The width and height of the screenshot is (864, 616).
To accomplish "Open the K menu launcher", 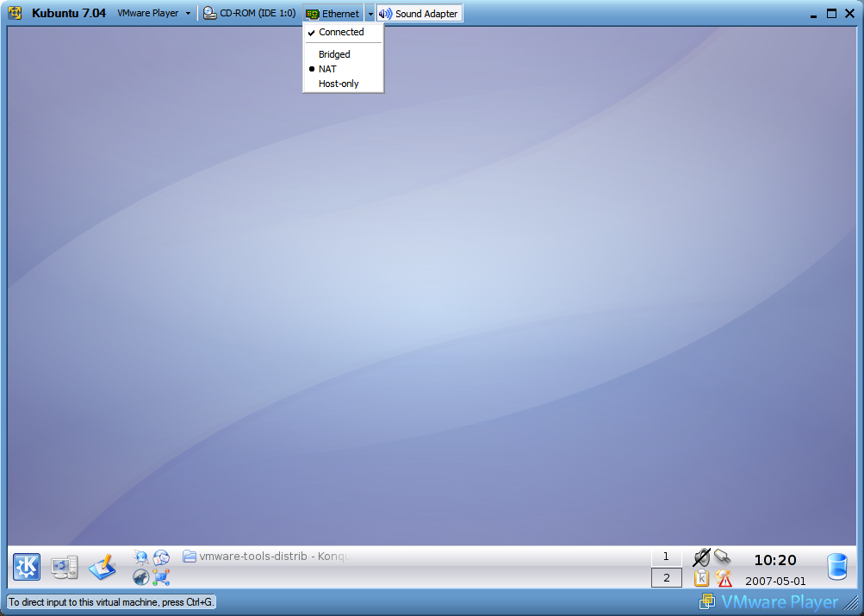I will tap(27, 567).
